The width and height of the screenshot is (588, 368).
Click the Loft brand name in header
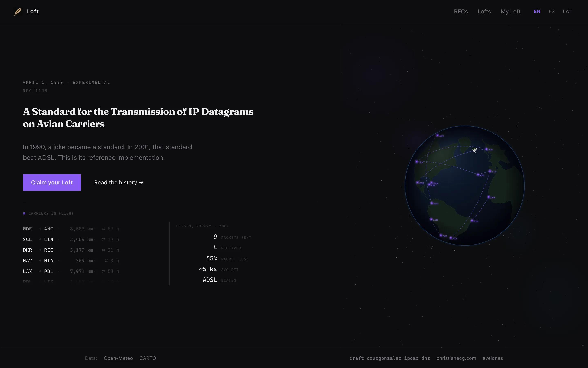pyautogui.click(x=33, y=11)
